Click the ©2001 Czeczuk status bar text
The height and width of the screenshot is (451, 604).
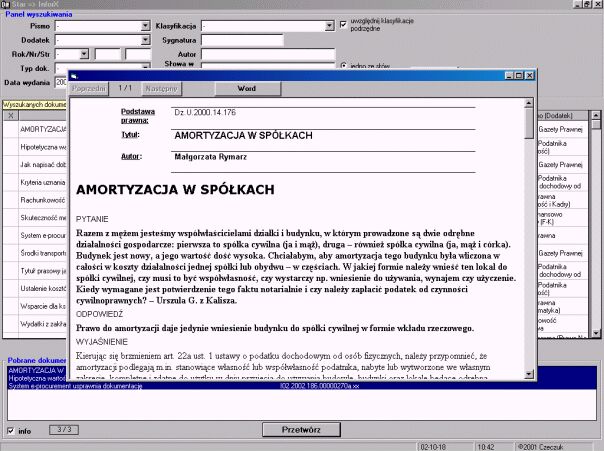(540, 447)
